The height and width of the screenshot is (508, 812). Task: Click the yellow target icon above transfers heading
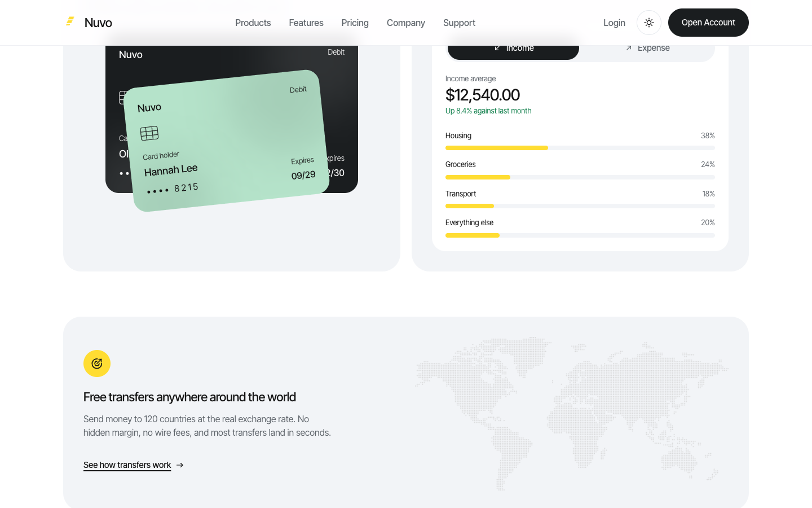point(97,364)
